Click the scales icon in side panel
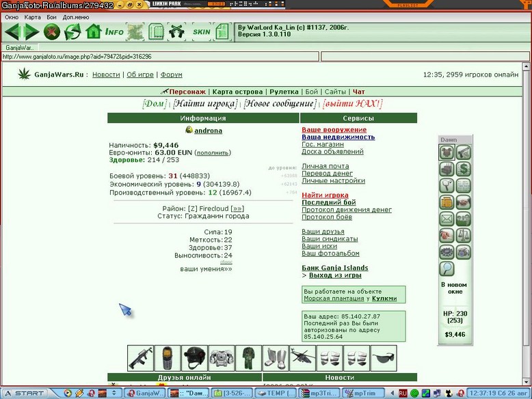This screenshot has width=532, height=399. [x=463, y=235]
